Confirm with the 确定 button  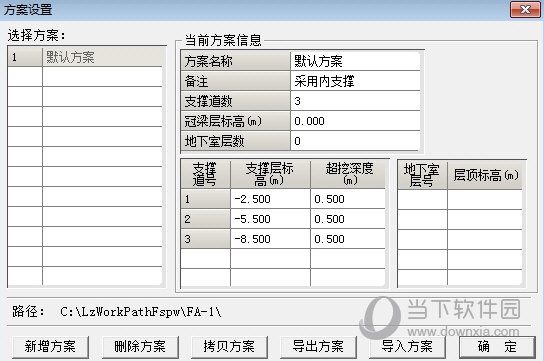pyautogui.click(x=497, y=346)
